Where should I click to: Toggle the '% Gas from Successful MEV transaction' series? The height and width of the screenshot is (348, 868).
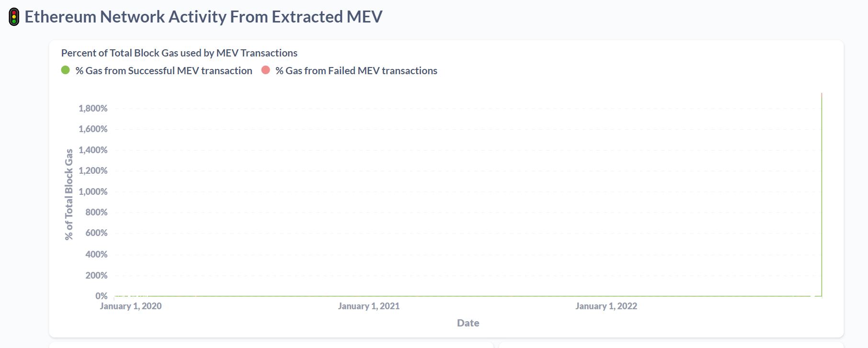[x=164, y=71]
